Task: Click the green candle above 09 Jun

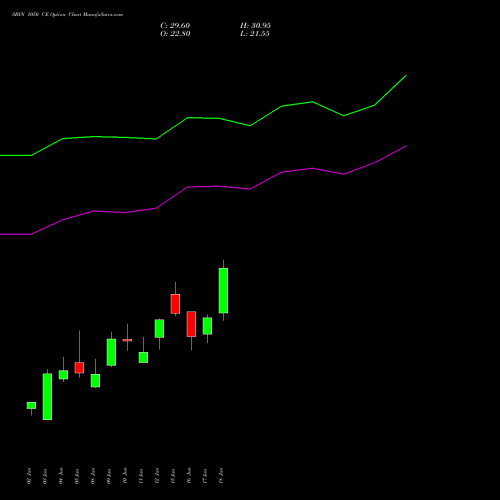Action: click(111, 352)
